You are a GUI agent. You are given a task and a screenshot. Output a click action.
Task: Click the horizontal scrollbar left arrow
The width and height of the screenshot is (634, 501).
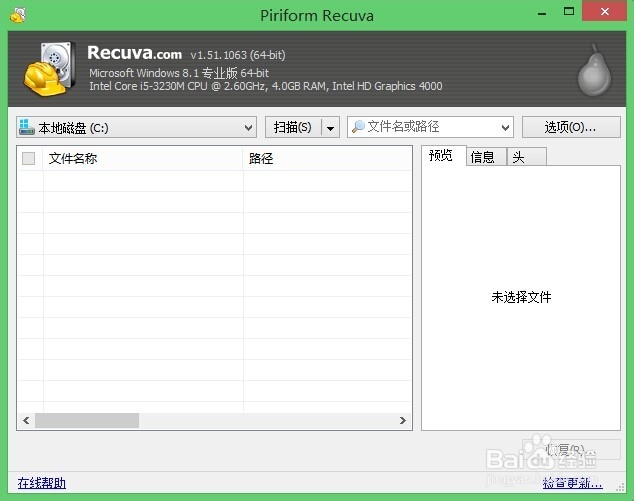pyautogui.click(x=26, y=421)
